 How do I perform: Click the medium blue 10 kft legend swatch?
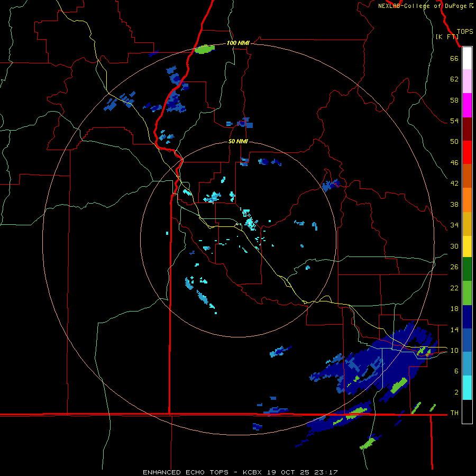pyautogui.click(x=467, y=340)
